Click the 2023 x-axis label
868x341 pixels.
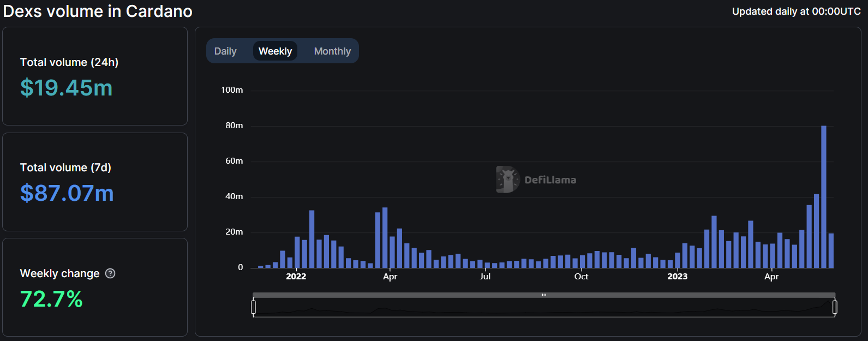click(678, 276)
